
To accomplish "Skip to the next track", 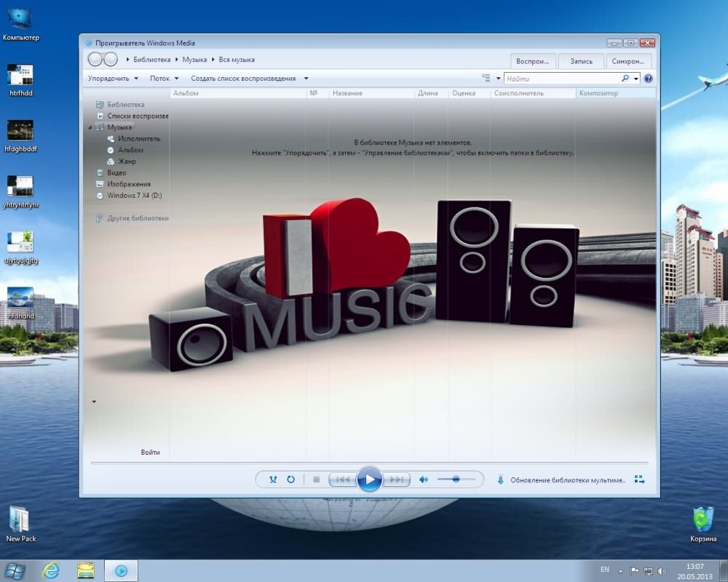I will coord(396,479).
